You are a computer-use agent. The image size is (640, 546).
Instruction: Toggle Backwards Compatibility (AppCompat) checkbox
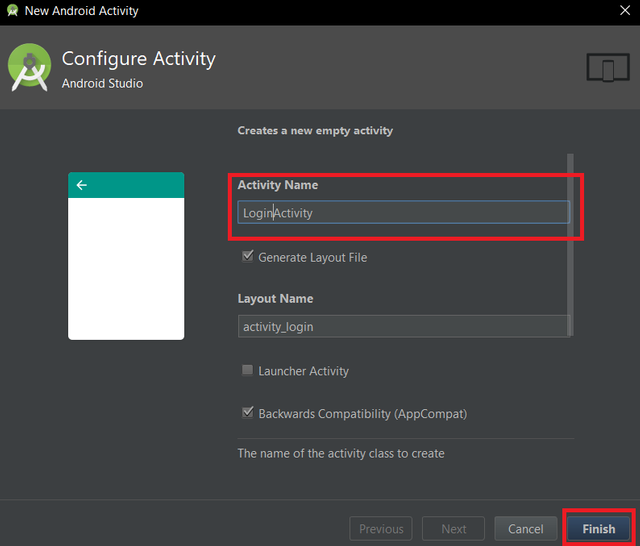click(248, 413)
